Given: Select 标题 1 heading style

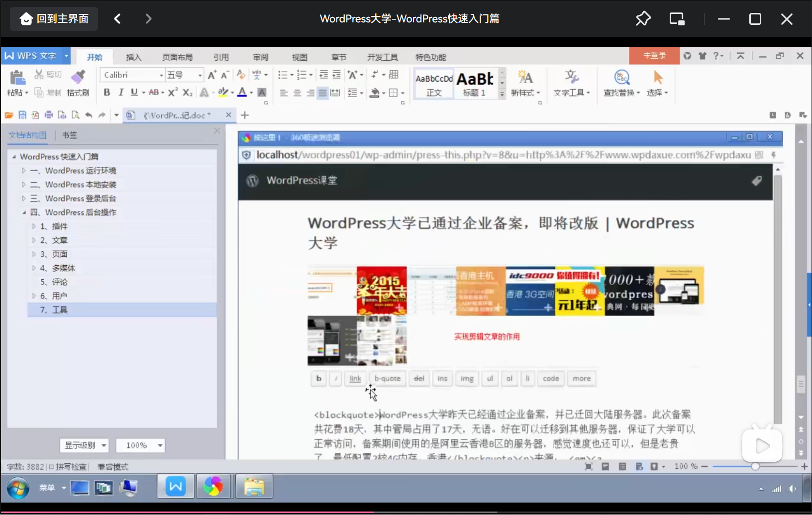Looking at the screenshot, I should coord(475,84).
